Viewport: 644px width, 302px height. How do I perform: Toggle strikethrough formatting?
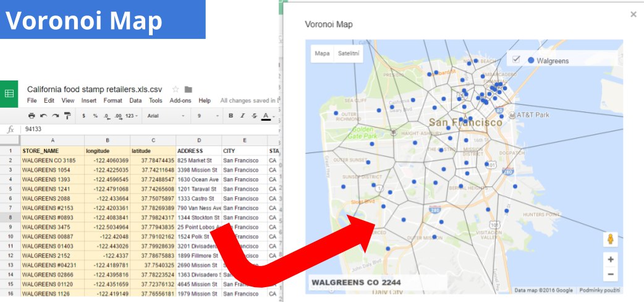tap(254, 116)
